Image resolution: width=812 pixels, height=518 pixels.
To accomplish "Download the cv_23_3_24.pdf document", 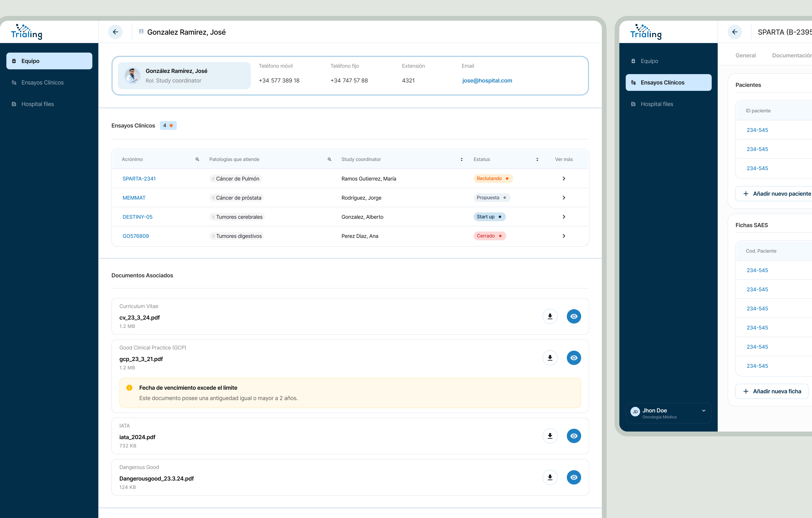I will click(550, 317).
